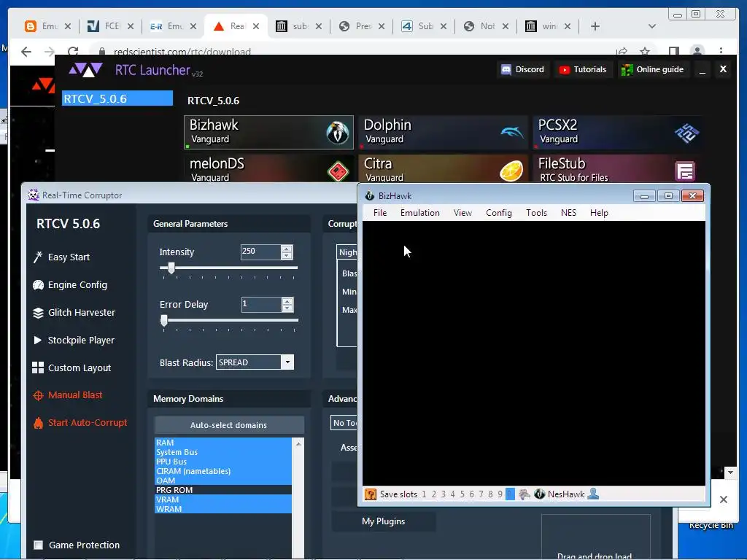Viewport: 747px width, 560px height.
Task: Open Discord link in RTC Launcher
Action: (x=522, y=69)
